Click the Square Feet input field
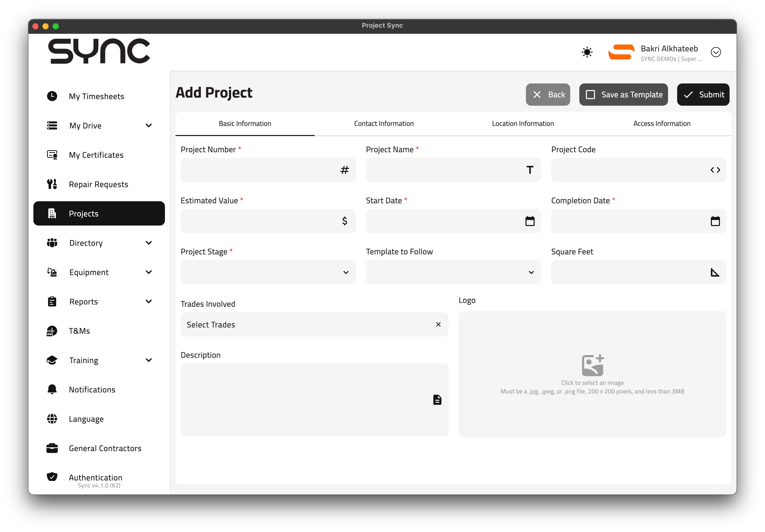Viewport: 765px width, 532px height. (x=639, y=272)
